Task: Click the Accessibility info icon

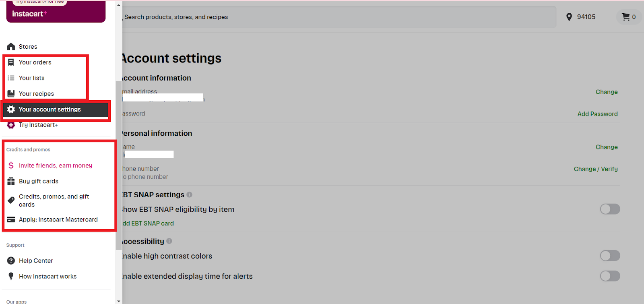Action: pos(169,241)
